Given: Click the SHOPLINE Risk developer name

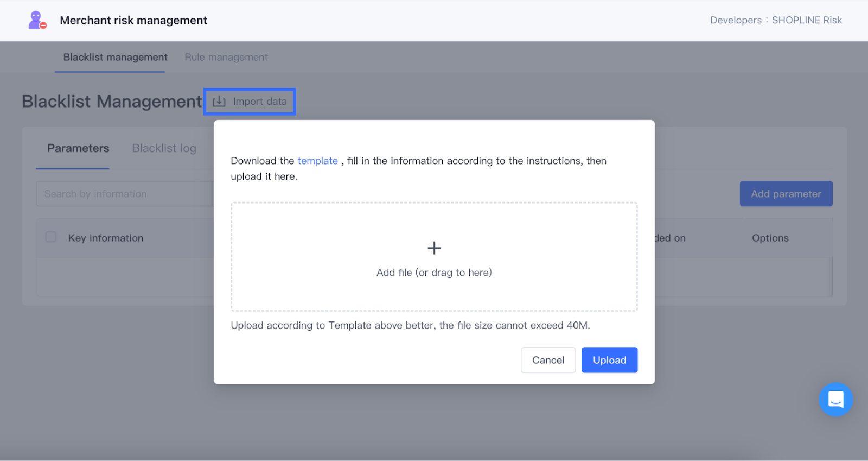Looking at the screenshot, I should pos(807,20).
